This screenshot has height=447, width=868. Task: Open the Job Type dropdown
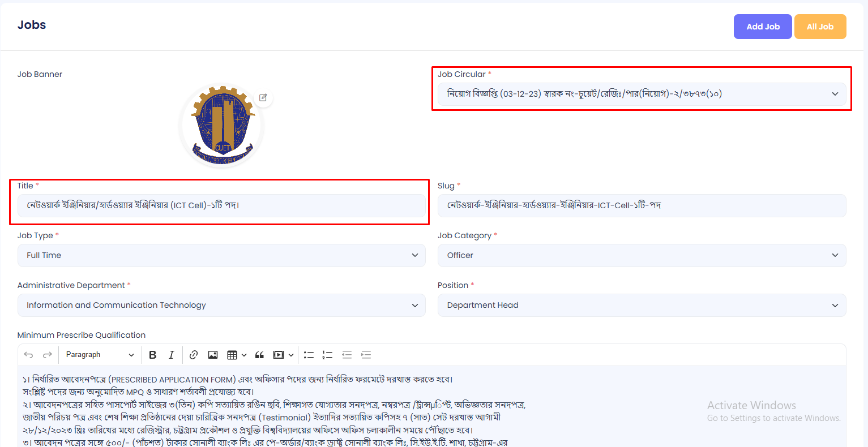click(x=221, y=255)
